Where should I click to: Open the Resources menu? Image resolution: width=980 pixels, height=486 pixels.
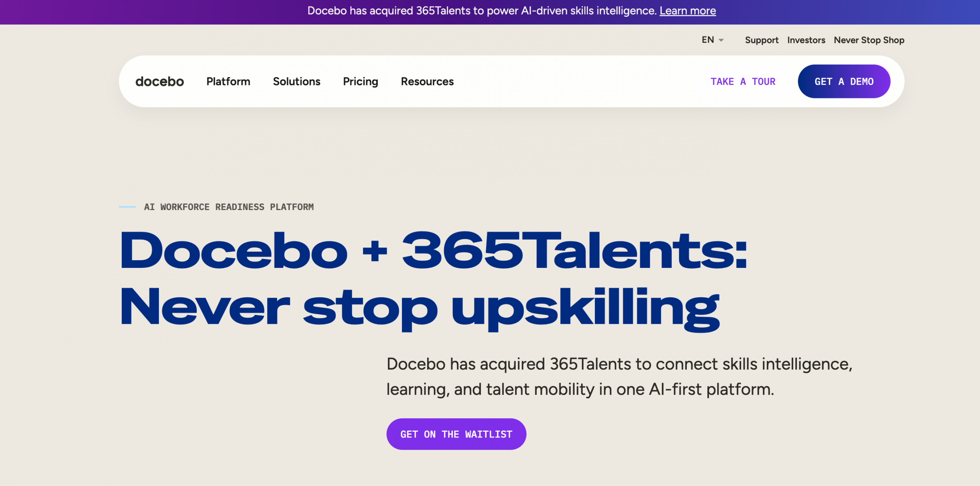coord(427,82)
